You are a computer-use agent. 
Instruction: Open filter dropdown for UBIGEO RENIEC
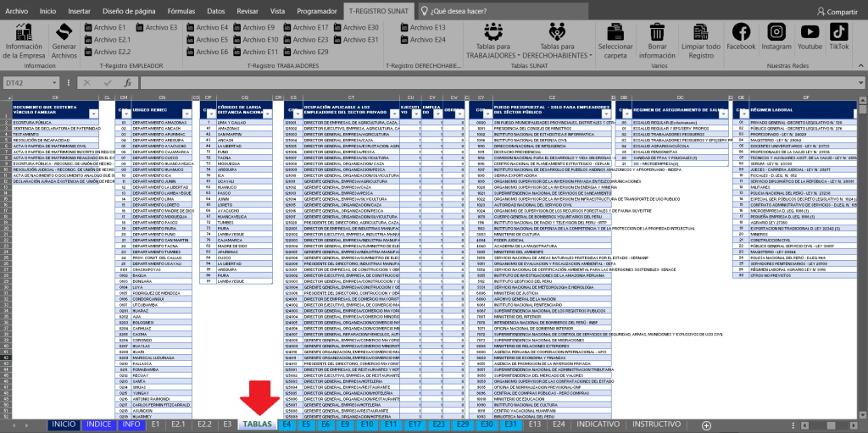click(x=186, y=113)
